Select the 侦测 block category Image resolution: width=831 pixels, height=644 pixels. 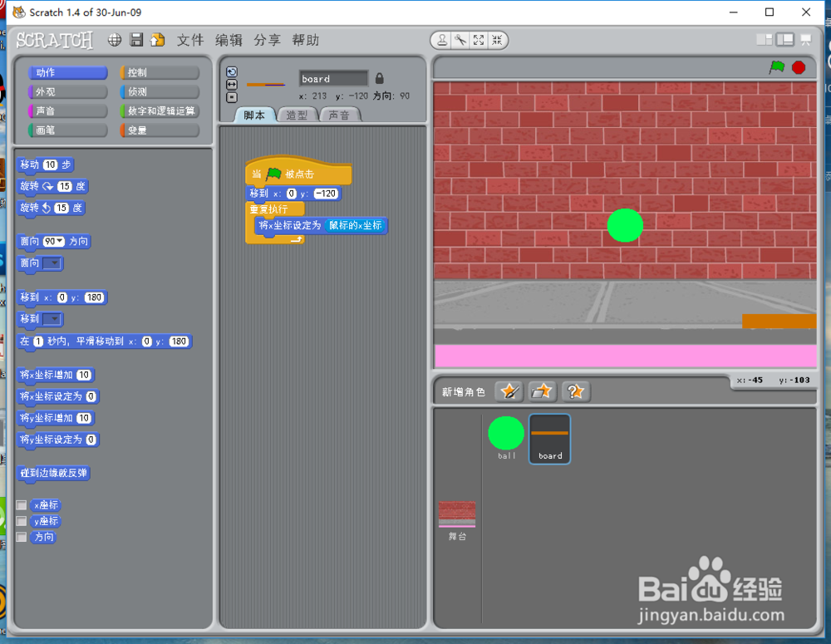(x=160, y=91)
